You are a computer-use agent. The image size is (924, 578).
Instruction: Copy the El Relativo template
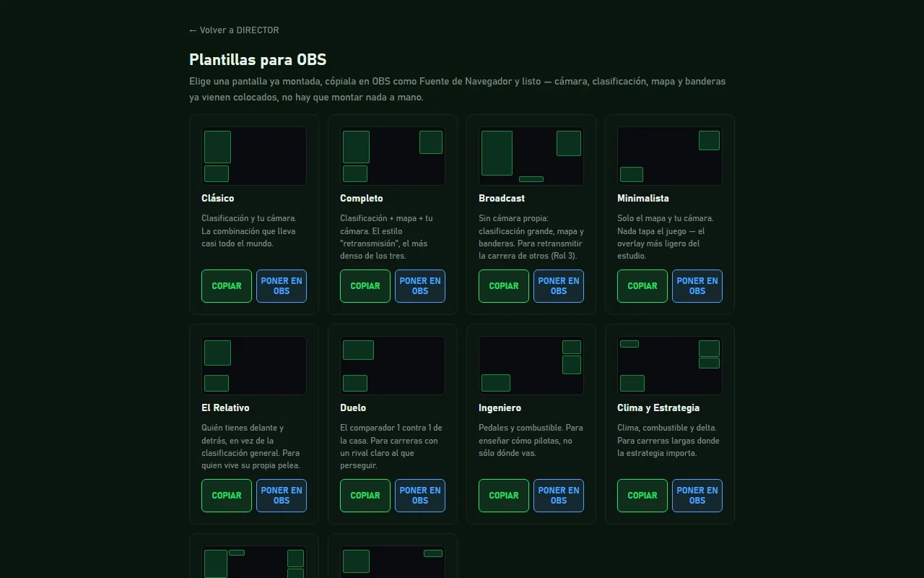tap(227, 496)
